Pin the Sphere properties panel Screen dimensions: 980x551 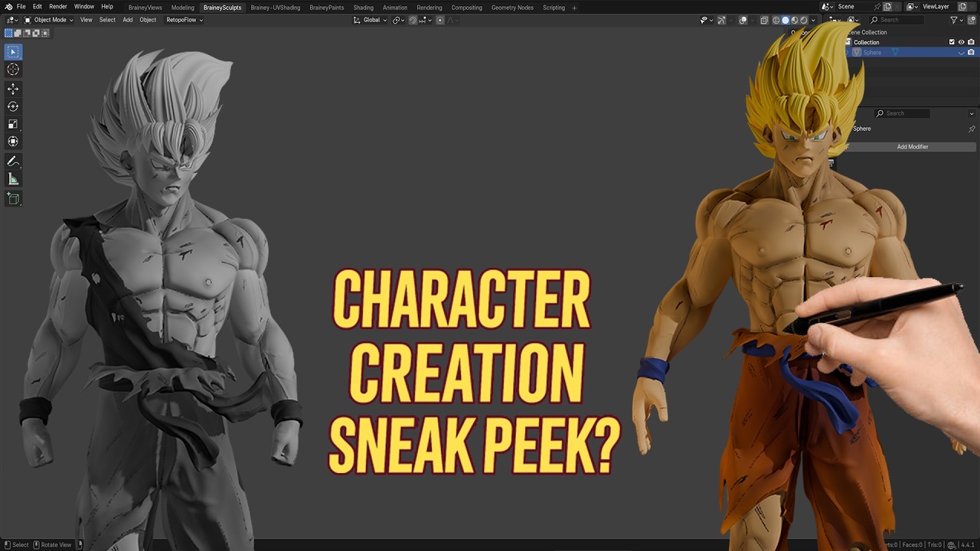click(972, 129)
